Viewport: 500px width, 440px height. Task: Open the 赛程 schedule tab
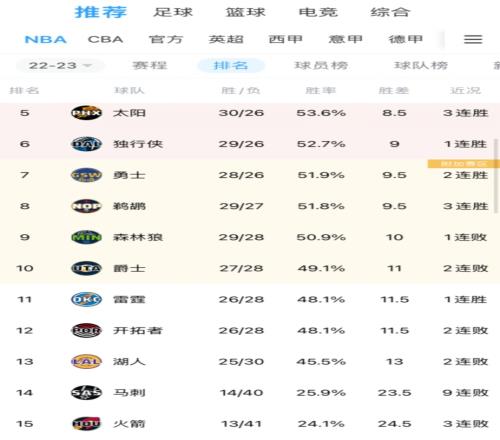tap(150, 65)
